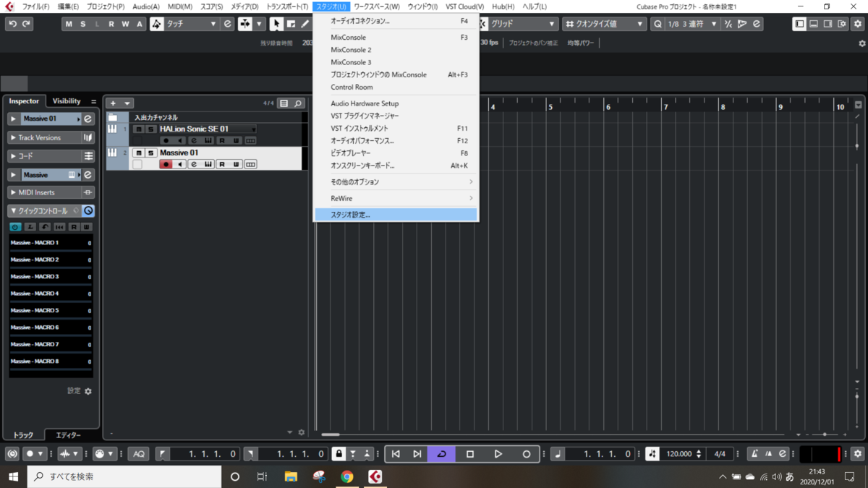Image resolution: width=868 pixels, height=488 pixels.
Task: Toggle monitor on HALion Sonic SE 01 track
Action: coord(180,140)
